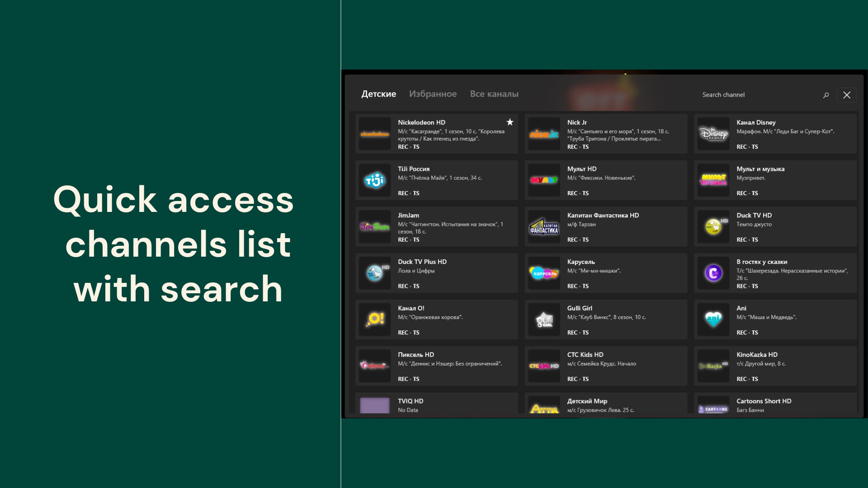Click the TiJi channel logo

click(x=374, y=181)
